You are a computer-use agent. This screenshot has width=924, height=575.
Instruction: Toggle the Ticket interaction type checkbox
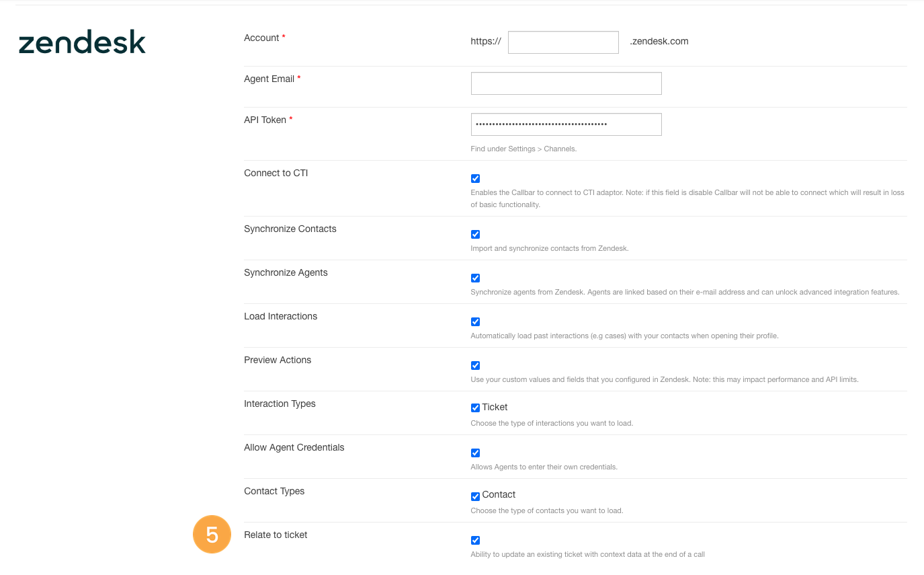(x=475, y=407)
